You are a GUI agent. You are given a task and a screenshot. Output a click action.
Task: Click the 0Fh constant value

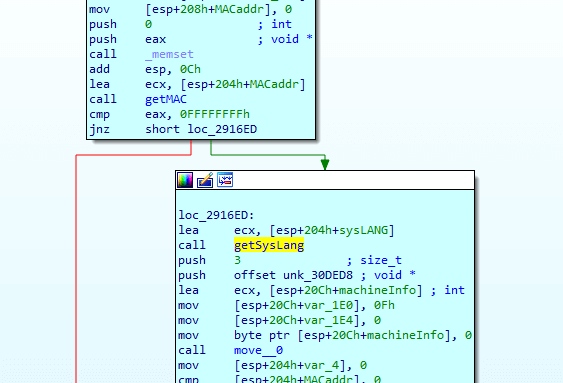[x=384, y=305]
